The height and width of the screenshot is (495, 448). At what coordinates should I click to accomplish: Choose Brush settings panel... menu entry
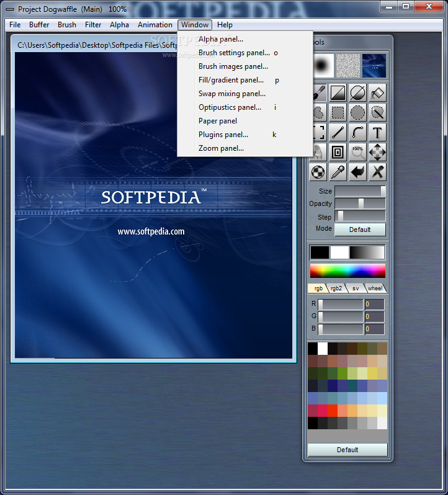(245, 53)
